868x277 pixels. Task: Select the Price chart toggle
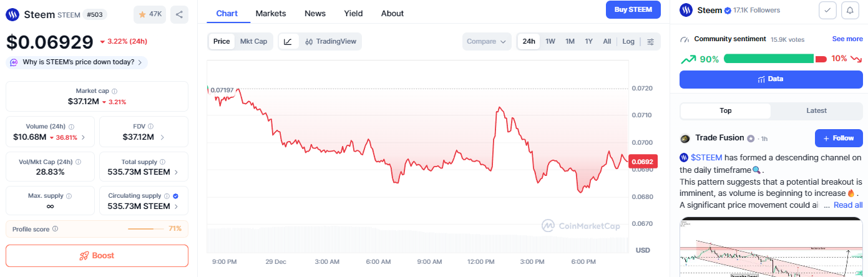click(x=222, y=41)
